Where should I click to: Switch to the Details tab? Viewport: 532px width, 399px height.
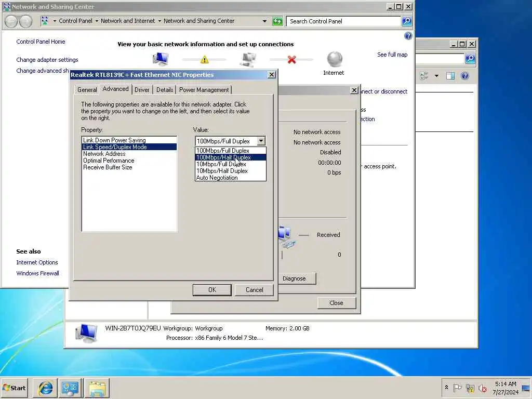click(x=165, y=90)
